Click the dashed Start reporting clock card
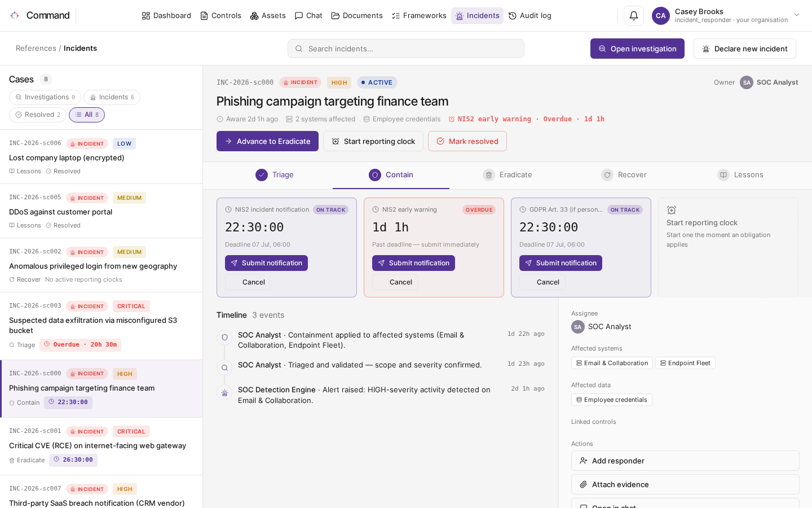Image resolution: width=812 pixels, height=508 pixels. [728, 247]
